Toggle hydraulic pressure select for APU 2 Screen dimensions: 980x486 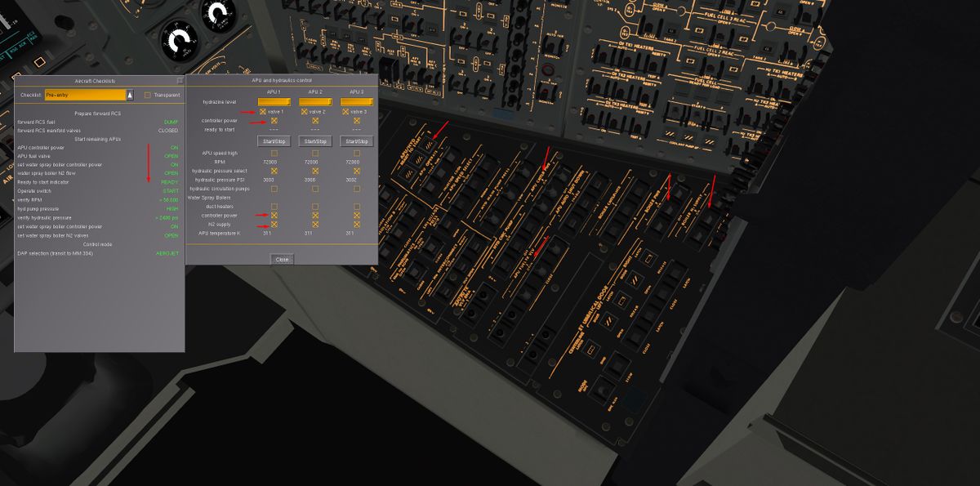tap(314, 170)
